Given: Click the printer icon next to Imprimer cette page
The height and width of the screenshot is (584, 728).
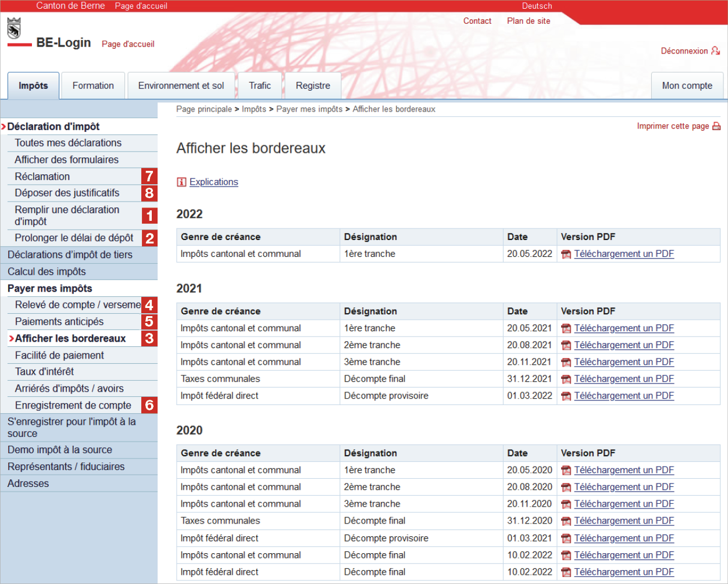Looking at the screenshot, I should [x=718, y=126].
